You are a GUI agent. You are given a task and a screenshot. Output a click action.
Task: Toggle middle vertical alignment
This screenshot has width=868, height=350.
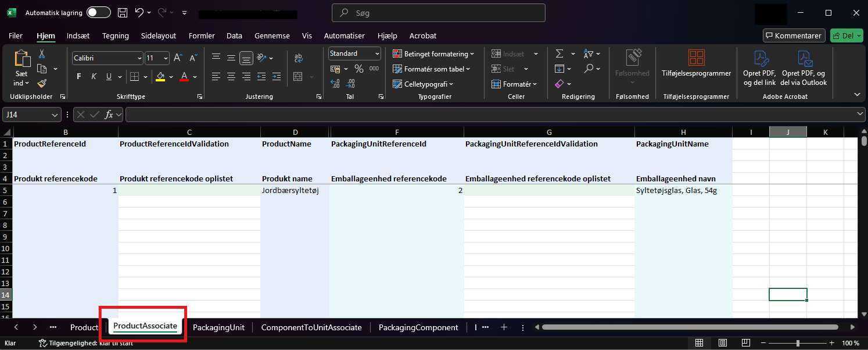pyautogui.click(x=231, y=57)
